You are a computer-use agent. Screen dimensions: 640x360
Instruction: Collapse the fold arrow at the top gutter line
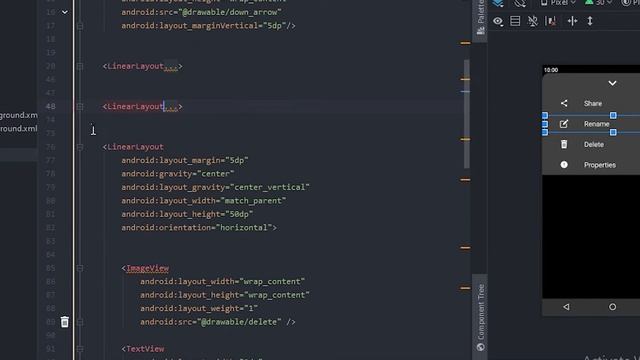point(64,12)
